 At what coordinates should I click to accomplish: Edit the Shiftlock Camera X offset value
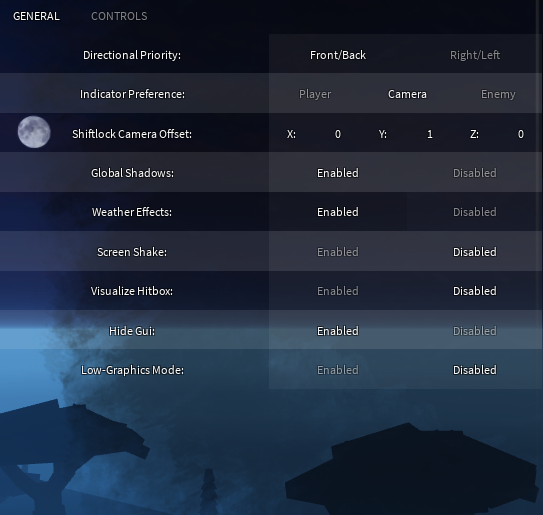[x=338, y=134]
